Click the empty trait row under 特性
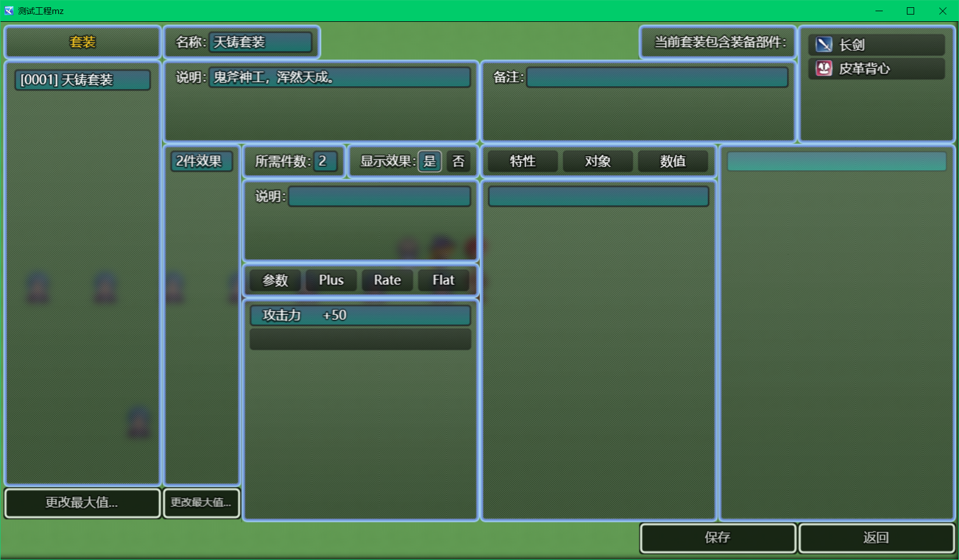 pyautogui.click(x=599, y=197)
